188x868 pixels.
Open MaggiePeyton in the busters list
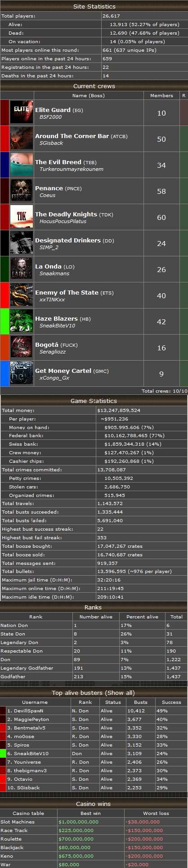pos(31,719)
